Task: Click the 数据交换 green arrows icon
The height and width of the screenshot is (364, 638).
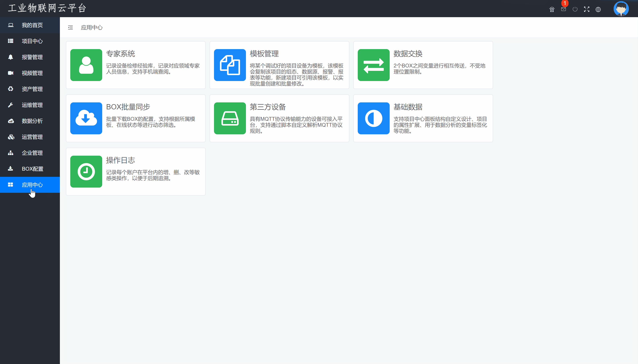Action: [x=374, y=65]
